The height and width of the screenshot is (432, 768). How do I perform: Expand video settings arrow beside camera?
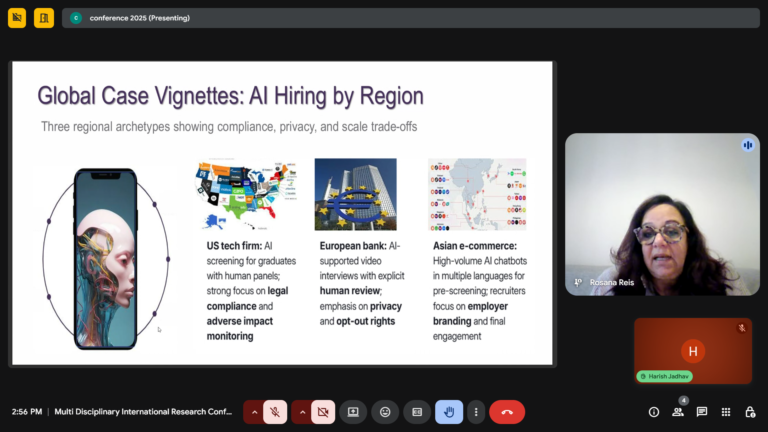pyautogui.click(x=302, y=411)
